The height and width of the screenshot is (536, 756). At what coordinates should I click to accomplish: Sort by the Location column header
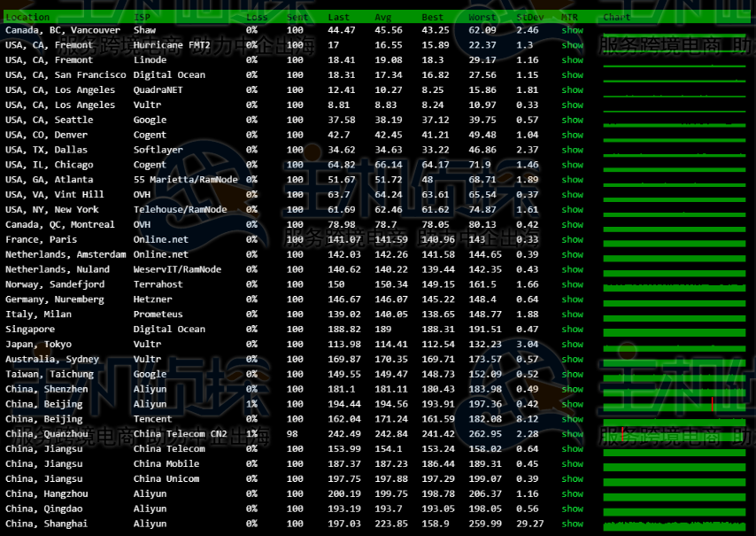pyautogui.click(x=27, y=17)
